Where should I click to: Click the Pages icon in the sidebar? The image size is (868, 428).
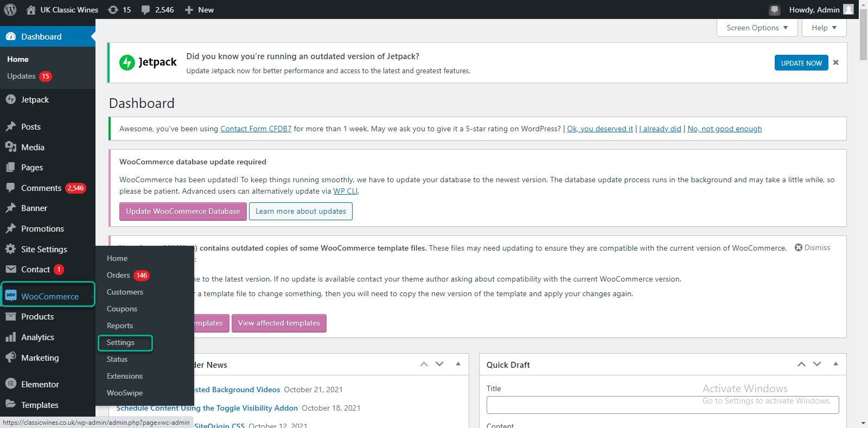pos(11,167)
